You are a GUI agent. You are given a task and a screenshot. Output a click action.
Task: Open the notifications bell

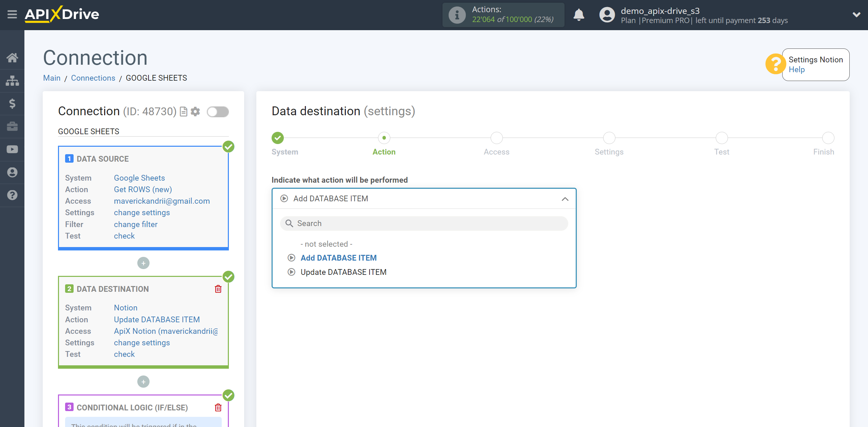tap(579, 15)
